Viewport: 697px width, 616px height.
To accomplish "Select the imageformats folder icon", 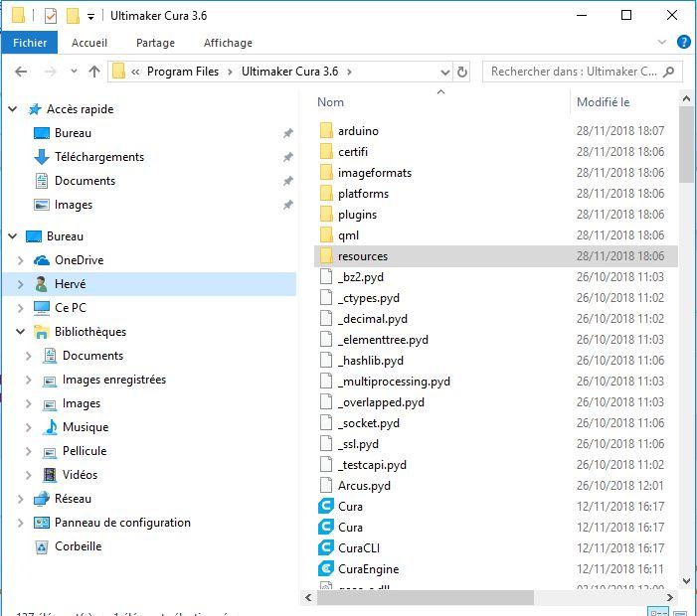I will [326, 172].
